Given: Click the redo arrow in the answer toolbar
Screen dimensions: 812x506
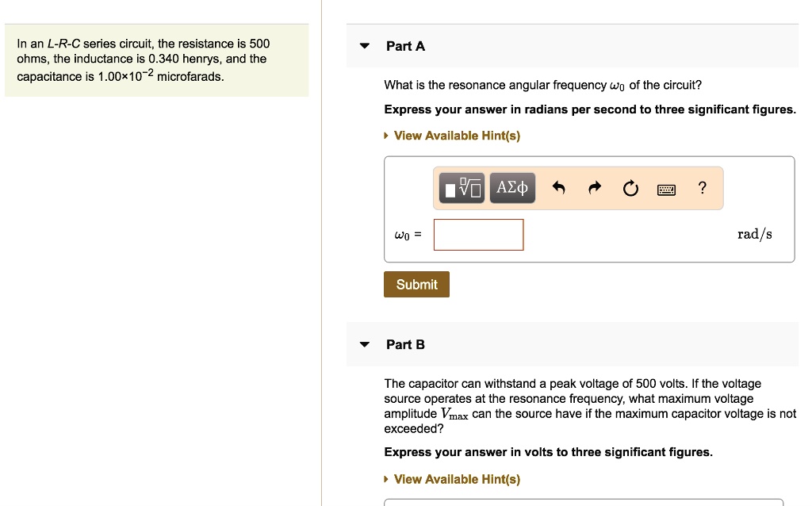Looking at the screenshot, I should (x=594, y=188).
